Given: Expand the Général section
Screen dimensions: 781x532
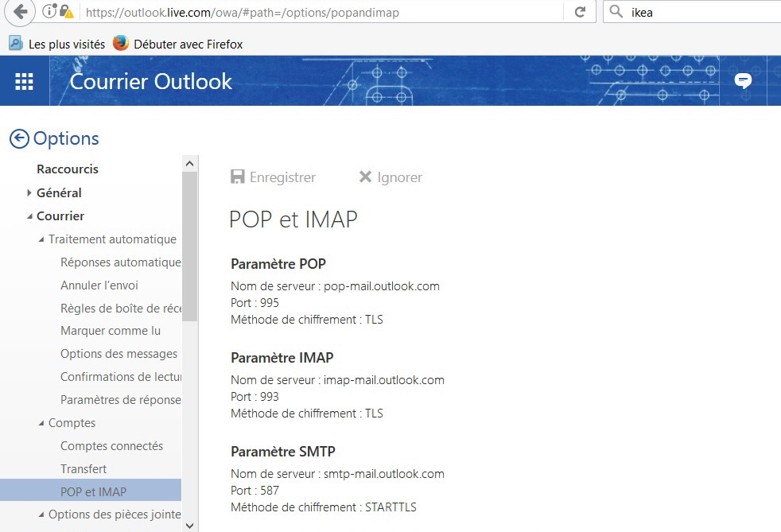Looking at the screenshot, I should coord(29,192).
